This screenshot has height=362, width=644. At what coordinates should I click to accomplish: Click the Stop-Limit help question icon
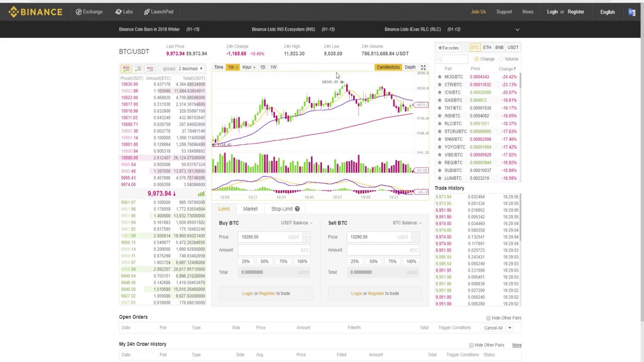297,209
